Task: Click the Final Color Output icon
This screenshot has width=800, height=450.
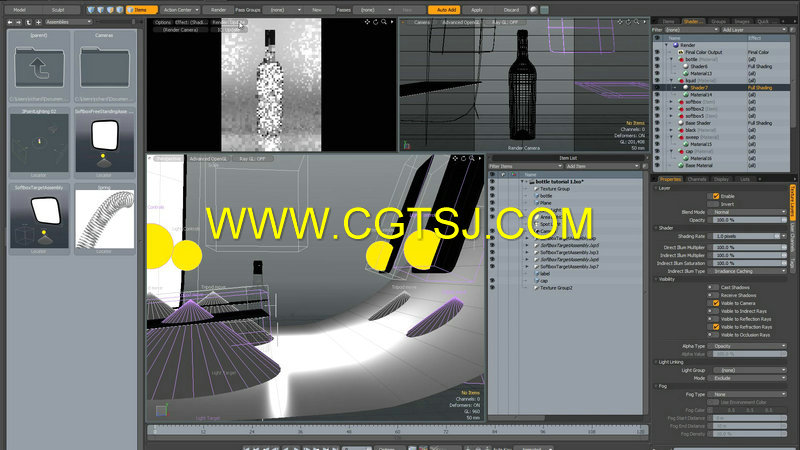Action: (x=681, y=52)
